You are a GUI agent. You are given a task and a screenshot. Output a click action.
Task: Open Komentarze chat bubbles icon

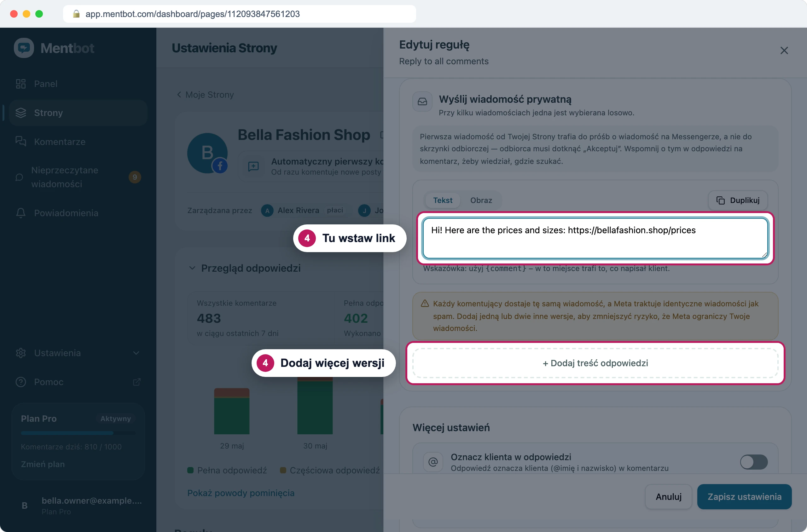pyautogui.click(x=21, y=142)
